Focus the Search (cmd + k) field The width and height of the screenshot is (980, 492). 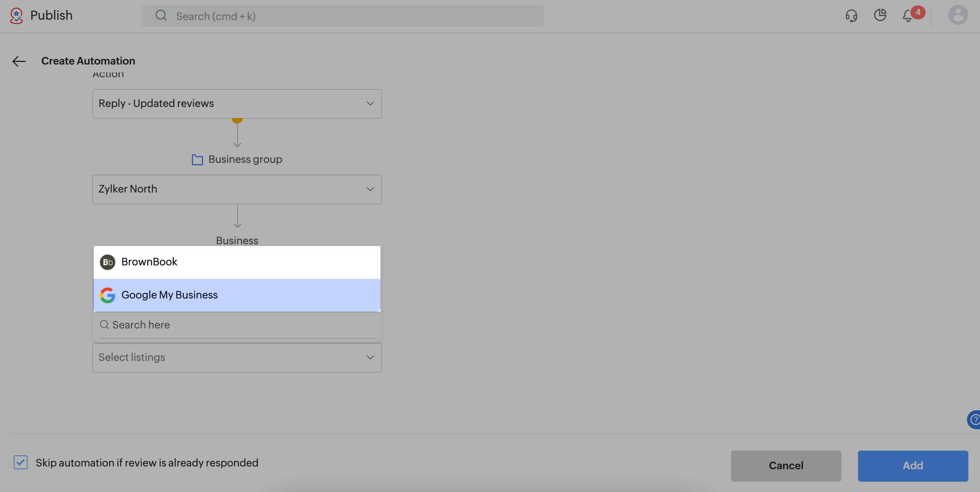[343, 16]
